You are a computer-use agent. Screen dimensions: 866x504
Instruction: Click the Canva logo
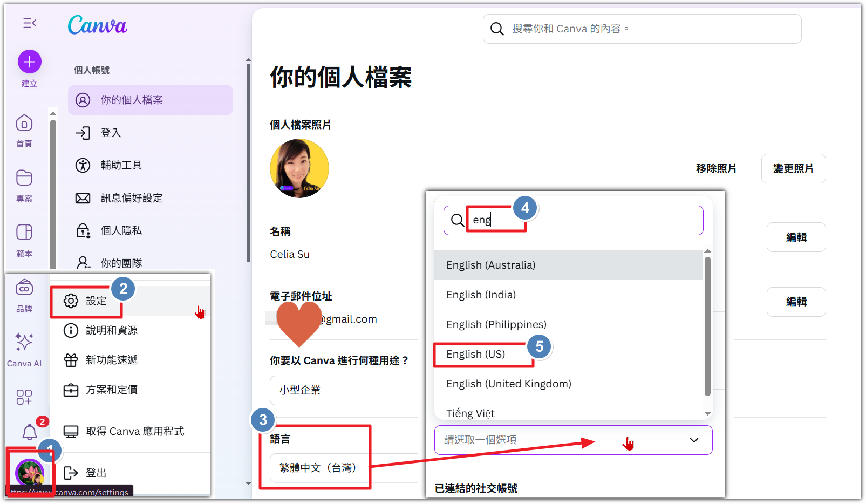point(98,25)
